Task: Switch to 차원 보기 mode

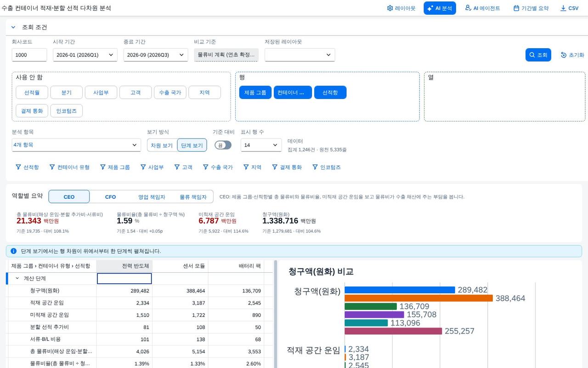Action: coord(162,145)
